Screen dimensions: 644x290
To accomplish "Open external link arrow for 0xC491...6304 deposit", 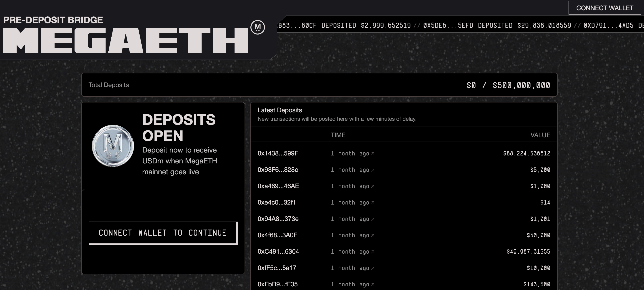I will pos(372,252).
